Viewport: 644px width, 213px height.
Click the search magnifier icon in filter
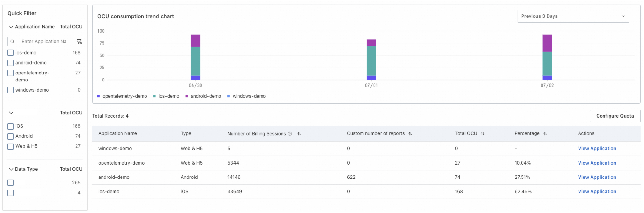(x=12, y=42)
